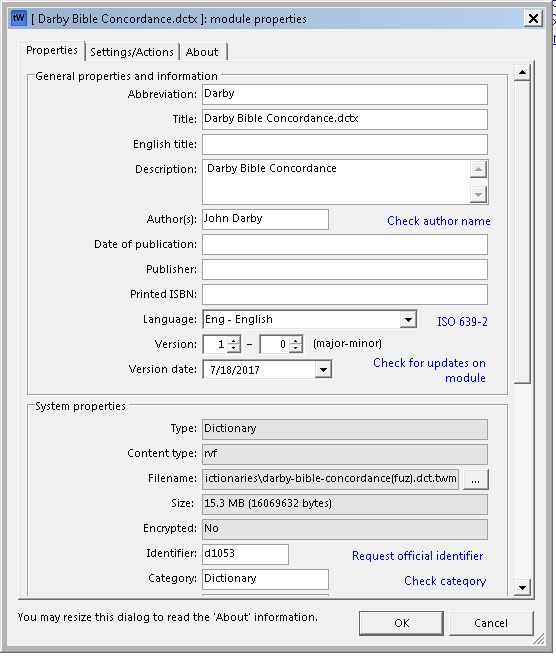
Task: Click theWord app icon in title bar
Action: point(19,18)
